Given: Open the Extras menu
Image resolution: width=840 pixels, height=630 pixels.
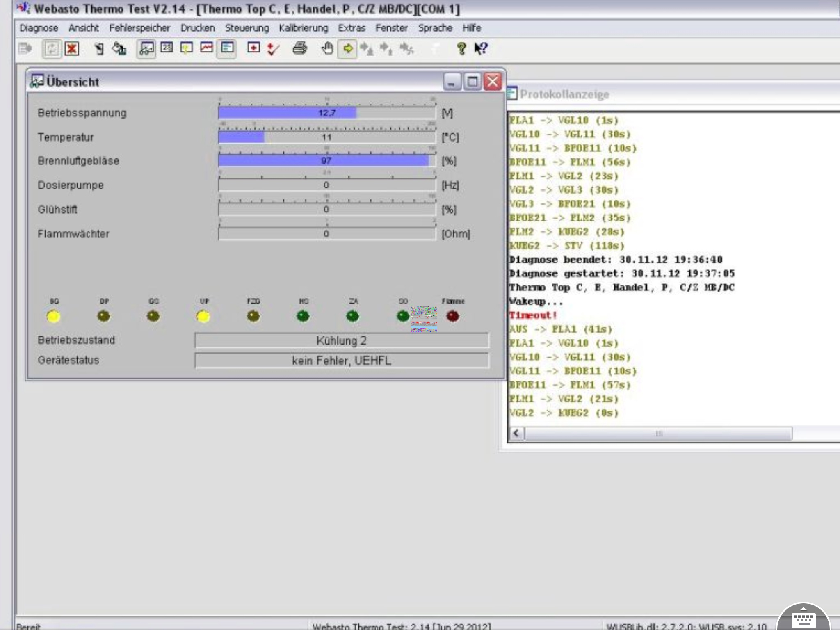Looking at the screenshot, I should click(x=352, y=28).
